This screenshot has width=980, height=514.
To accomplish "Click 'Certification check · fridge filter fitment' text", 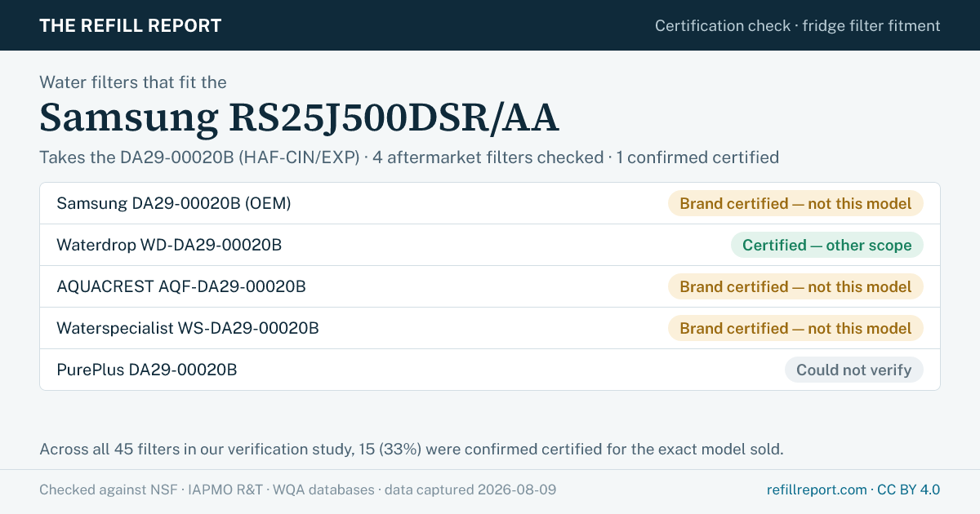I will tap(798, 25).
